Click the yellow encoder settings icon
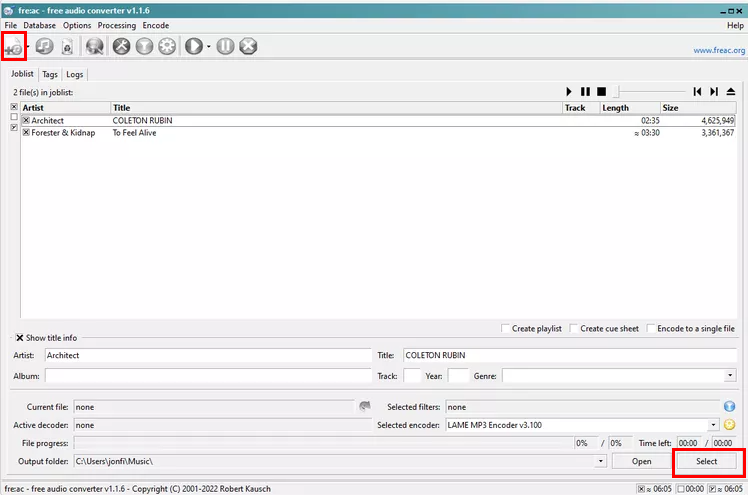The width and height of the screenshot is (748, 495). click(x=729, y=424)
